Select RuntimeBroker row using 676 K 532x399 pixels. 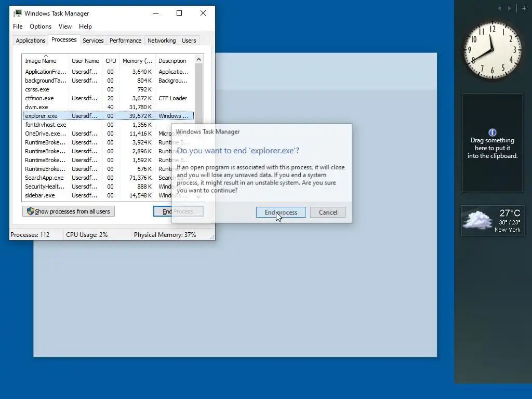point(108,169)
